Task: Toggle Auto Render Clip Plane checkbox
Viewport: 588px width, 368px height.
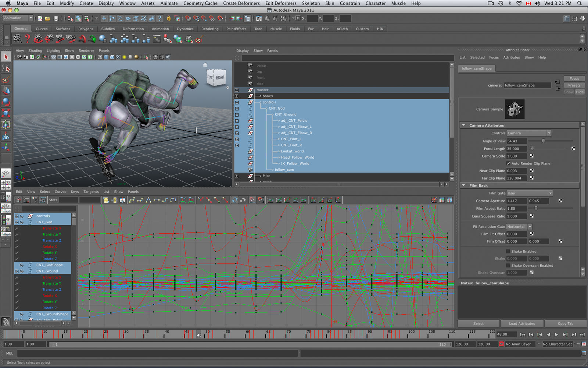Action: [x=508, y=163]
